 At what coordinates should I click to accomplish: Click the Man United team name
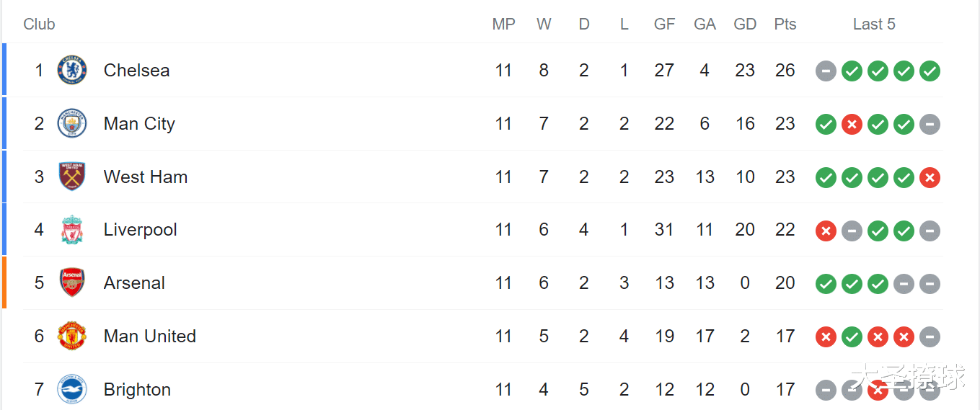point(150,336)
